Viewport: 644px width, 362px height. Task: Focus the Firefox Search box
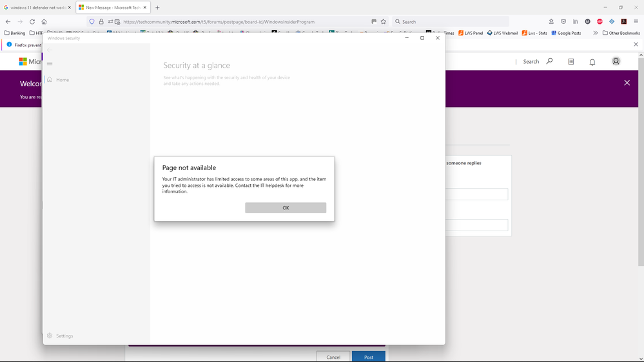tap(451, 22)
